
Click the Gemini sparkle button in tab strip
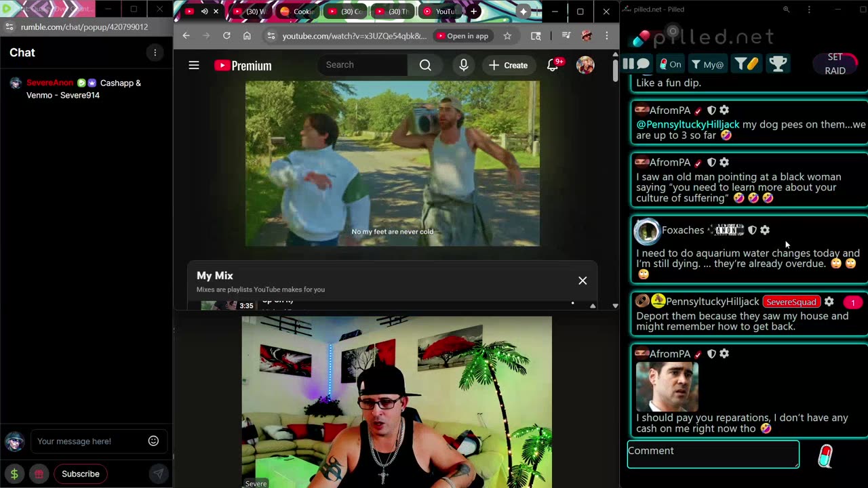[524, 12]
